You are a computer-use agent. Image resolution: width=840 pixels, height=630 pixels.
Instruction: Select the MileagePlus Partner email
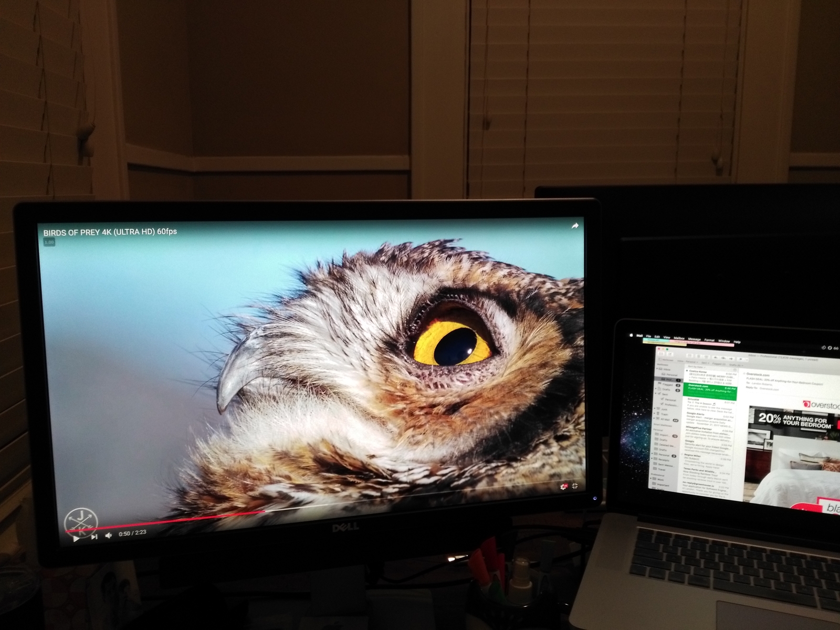coord(708,434)
